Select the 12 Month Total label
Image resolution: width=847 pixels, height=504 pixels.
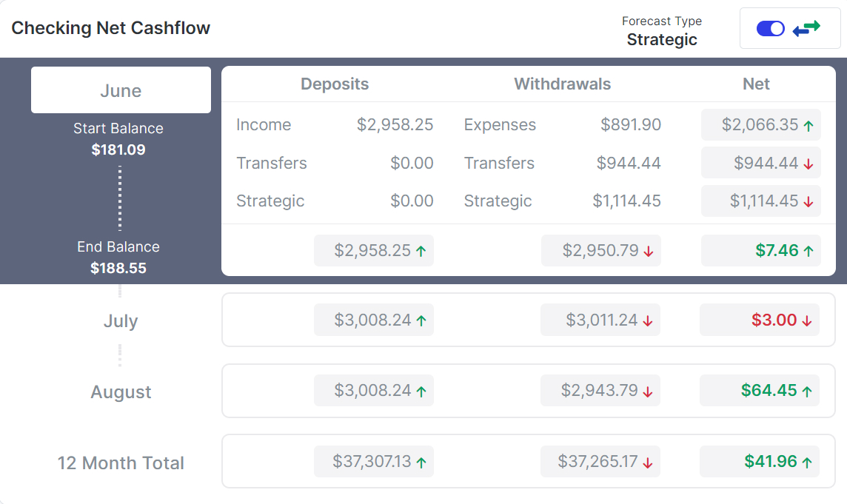click(x=121, y=463)
